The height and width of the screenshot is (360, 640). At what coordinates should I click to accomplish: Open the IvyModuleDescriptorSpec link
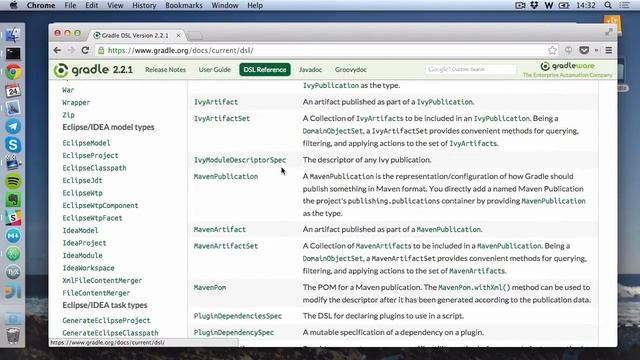point(240,160)
